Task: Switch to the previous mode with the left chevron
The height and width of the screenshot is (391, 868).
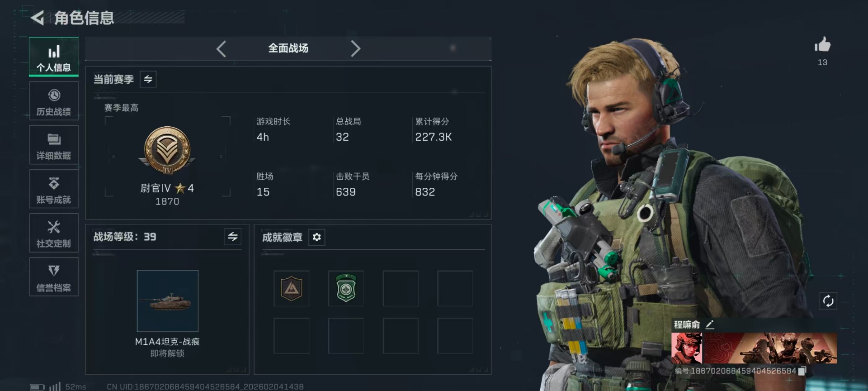Action: coord(221,48)
